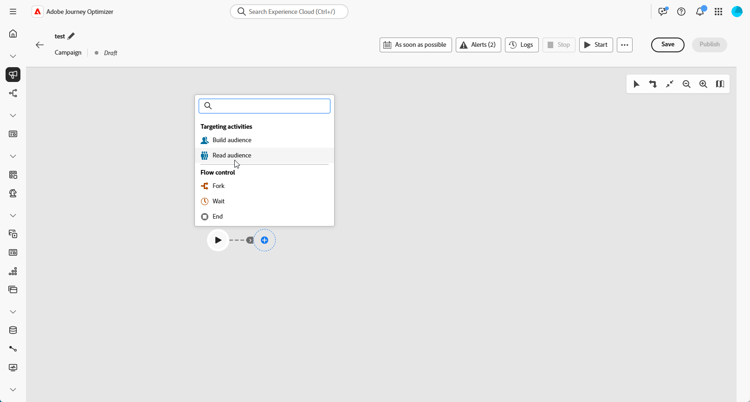Change canvas orientation with bent-arrow icon
Viewport: 750px width, 402px height.
point(653,84)
